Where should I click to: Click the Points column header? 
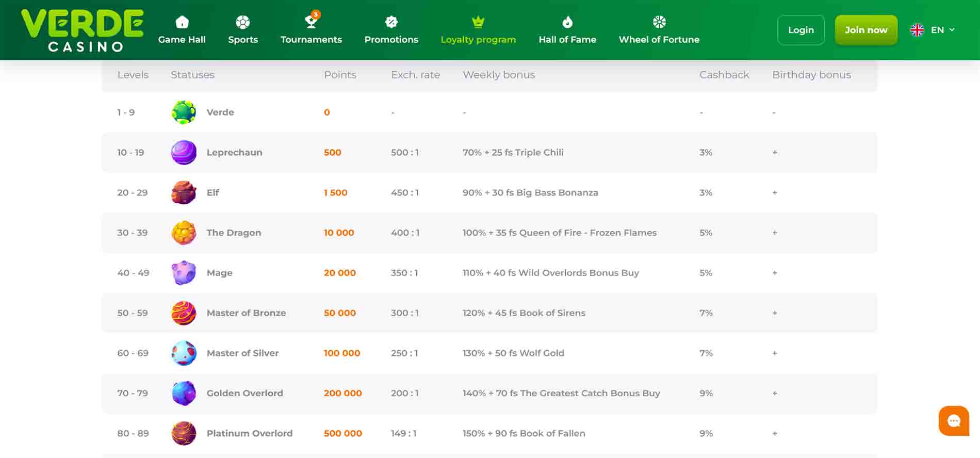pos(340,75)
